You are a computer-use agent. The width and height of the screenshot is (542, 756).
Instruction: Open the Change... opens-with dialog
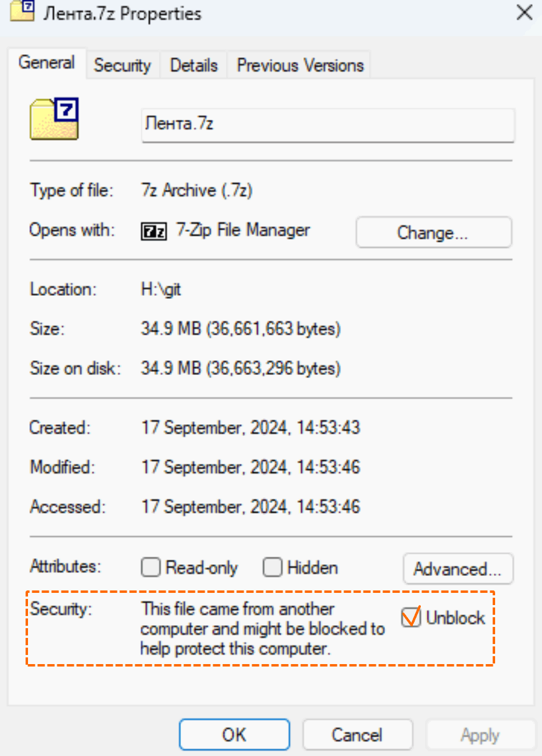[434, 233]
